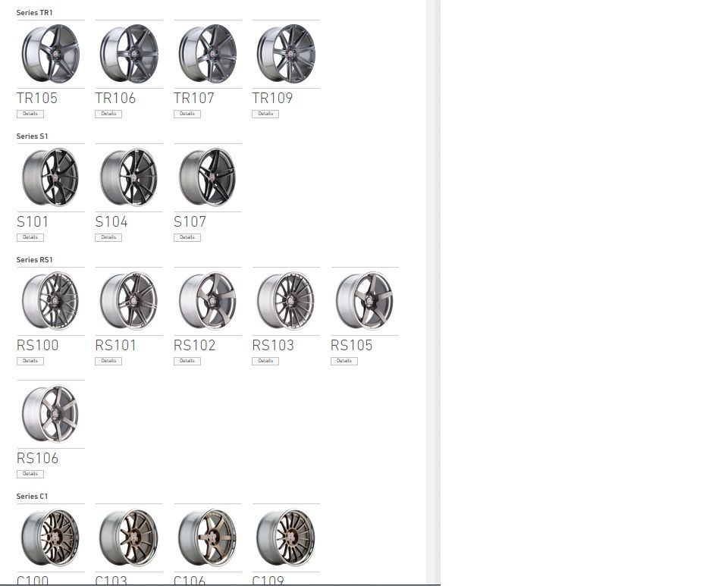The image size is (728, 586).
Task: Click the TR109 model title
Action: 272,98
